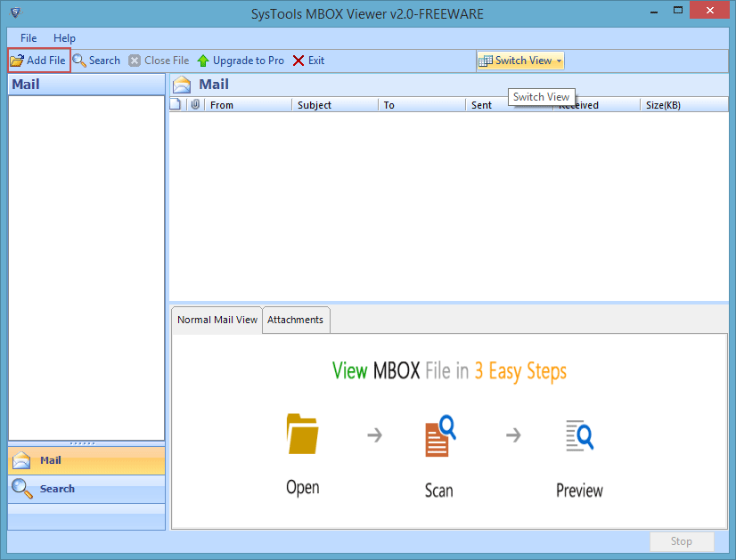Select the Search pane in left sidebar bottom
The image size is (736, 560).
(x=86, y=489)
